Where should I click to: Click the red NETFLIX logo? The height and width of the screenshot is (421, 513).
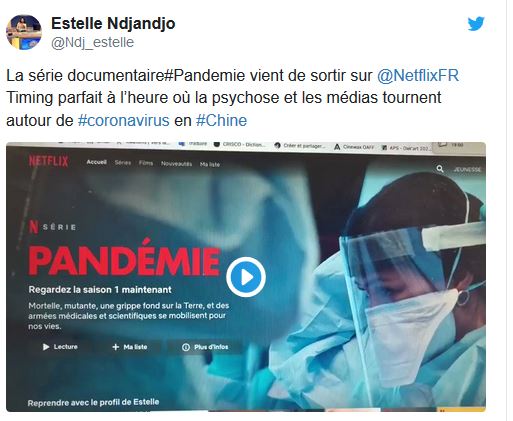[48, 161]
